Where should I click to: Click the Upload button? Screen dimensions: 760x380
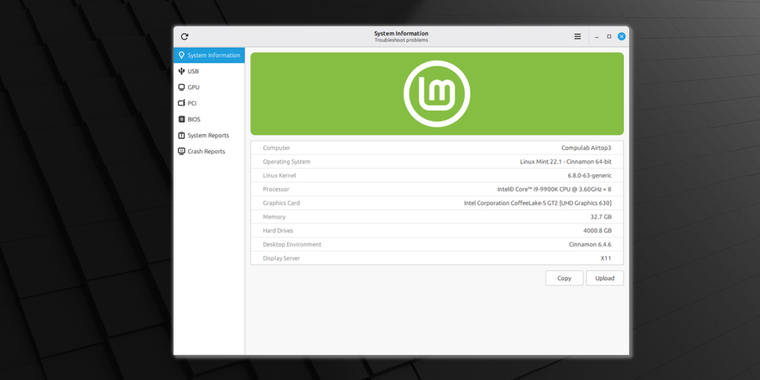tap(604, 278)
